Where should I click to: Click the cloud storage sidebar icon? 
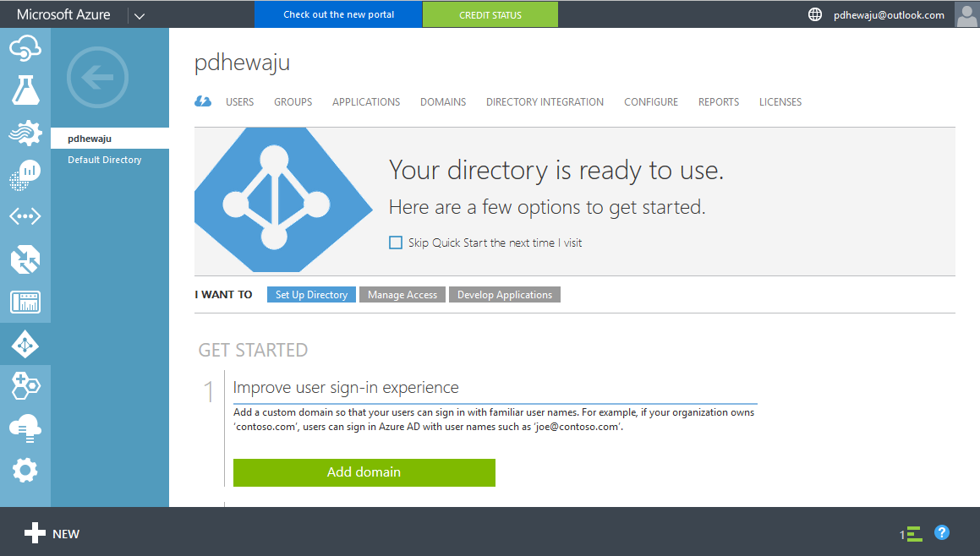[x=25, y=428]
